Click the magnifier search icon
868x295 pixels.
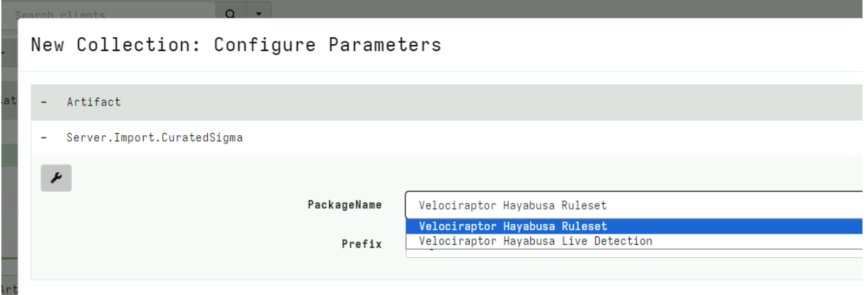coord(230,14)
